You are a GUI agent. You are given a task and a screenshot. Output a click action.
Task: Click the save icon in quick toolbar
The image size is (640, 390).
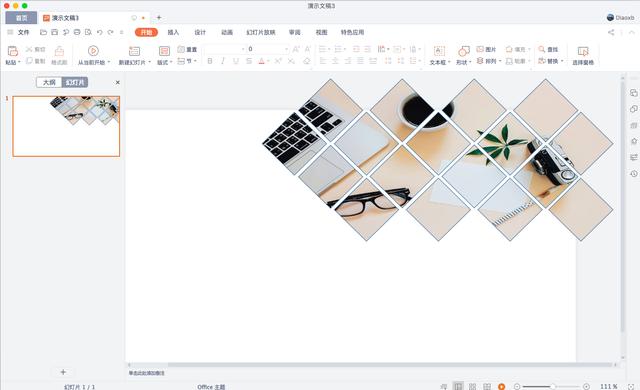(54, 32)
